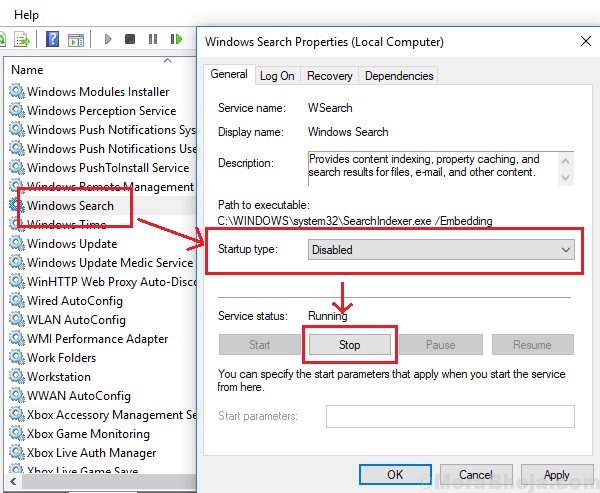Image resolution: width=600 pixels, height=493 pixels.
Task: Select WinHTTP Web Proxy Auto-Discovery service
Action: [x=111, y=281]
